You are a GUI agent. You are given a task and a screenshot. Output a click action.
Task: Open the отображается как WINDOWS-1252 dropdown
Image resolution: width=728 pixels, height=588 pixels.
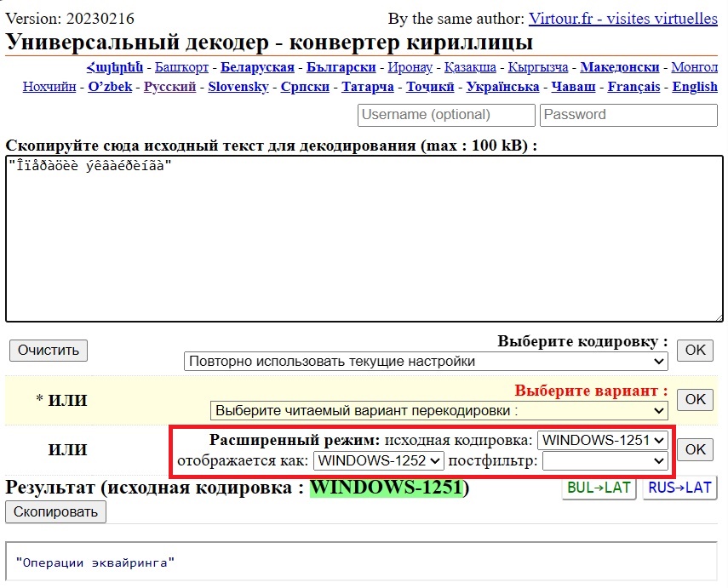[380, 460]
